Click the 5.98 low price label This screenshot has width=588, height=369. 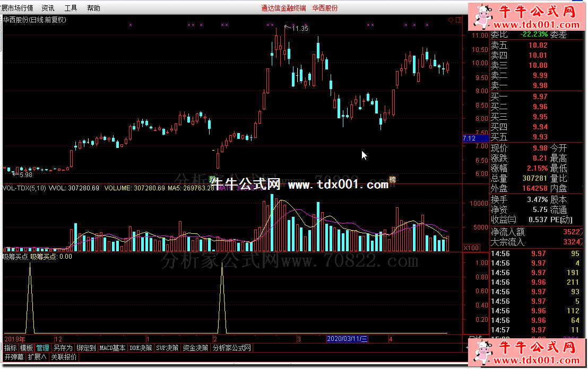(26, 174)
